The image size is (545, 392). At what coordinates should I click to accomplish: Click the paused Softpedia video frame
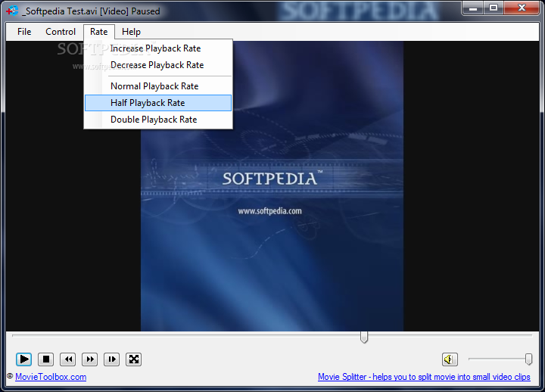pos(272,186)
